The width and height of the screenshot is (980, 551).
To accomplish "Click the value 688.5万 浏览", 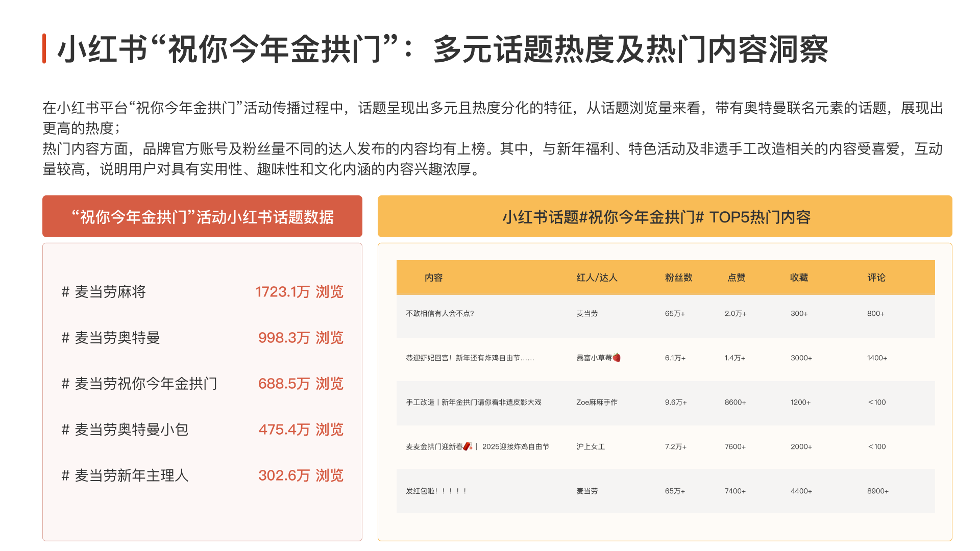I will click(301, 384).
